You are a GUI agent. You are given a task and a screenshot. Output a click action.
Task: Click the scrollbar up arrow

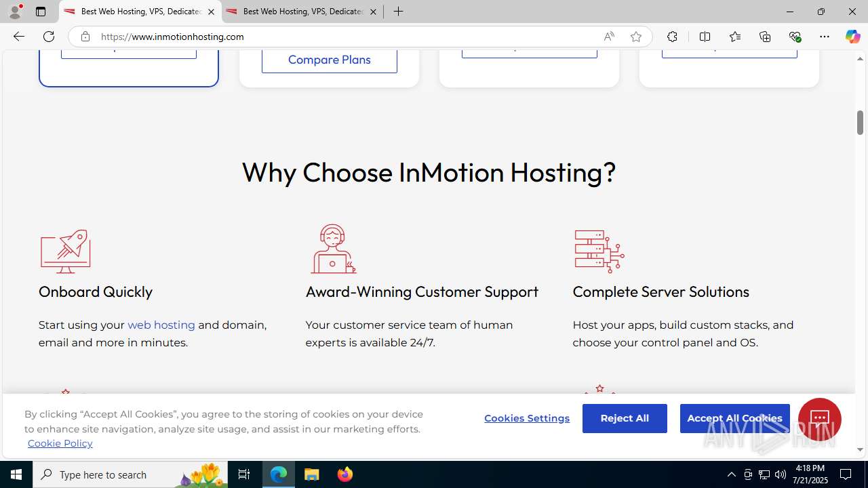(x=860, y=59)
